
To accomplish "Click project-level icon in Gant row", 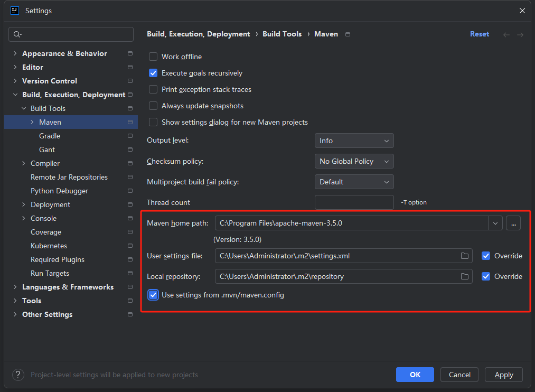I will [x=130, y=150].
